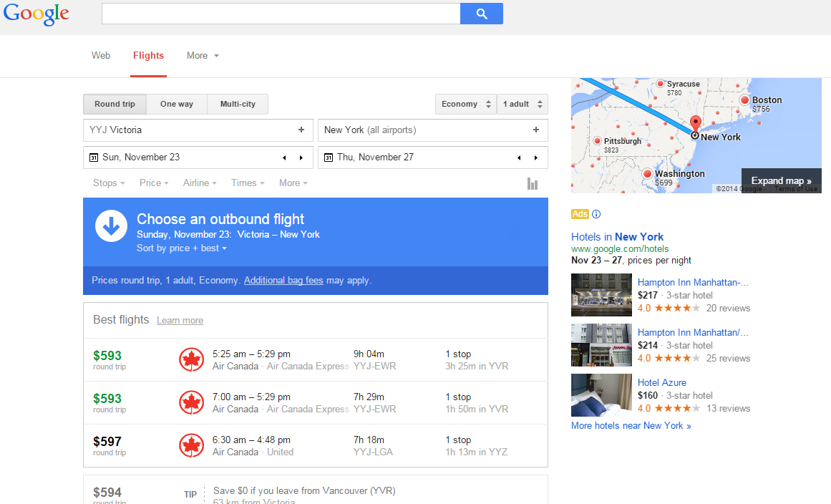The width and height of the screenshot is (831, 504).
Task: Click Expand map button
Action: (781, 181)
